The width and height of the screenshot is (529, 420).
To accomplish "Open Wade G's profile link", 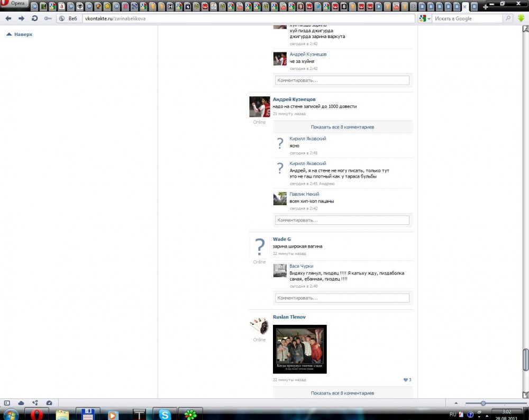I will pos(282,239).
